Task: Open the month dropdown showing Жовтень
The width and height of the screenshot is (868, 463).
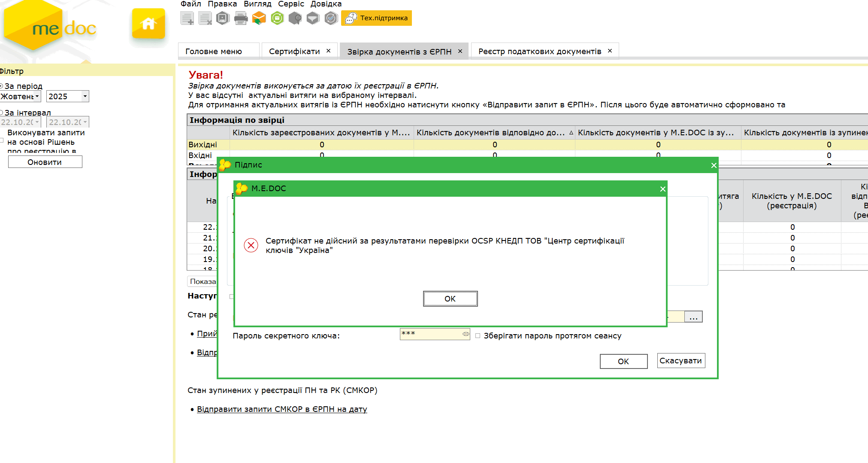Action: point(37,96)
